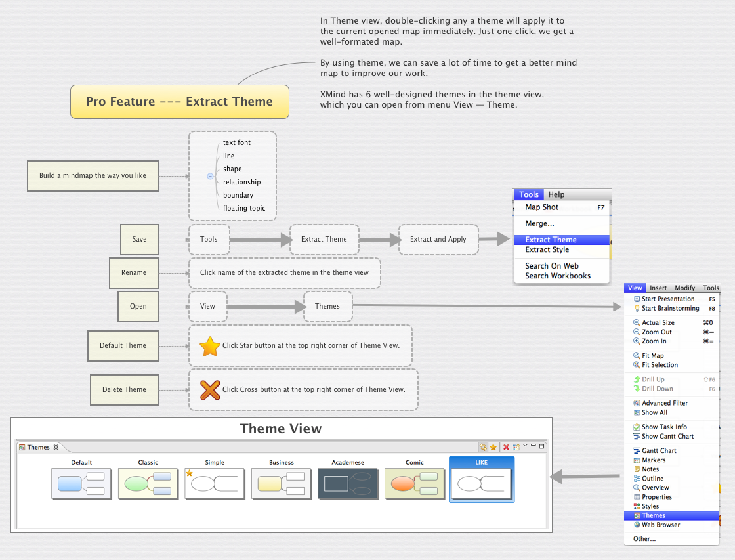Click the red X delete icon in Theme View toolbar

click(506, 446)
